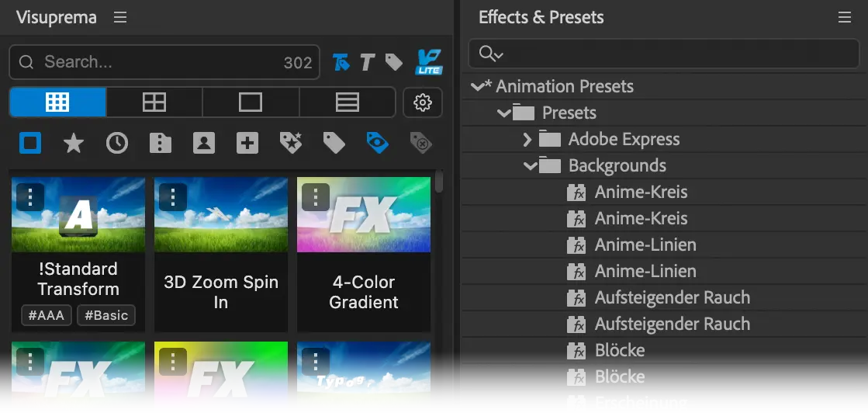Toggle the blue square all-items filter
868x413 pixels.
tap(30, 144)
